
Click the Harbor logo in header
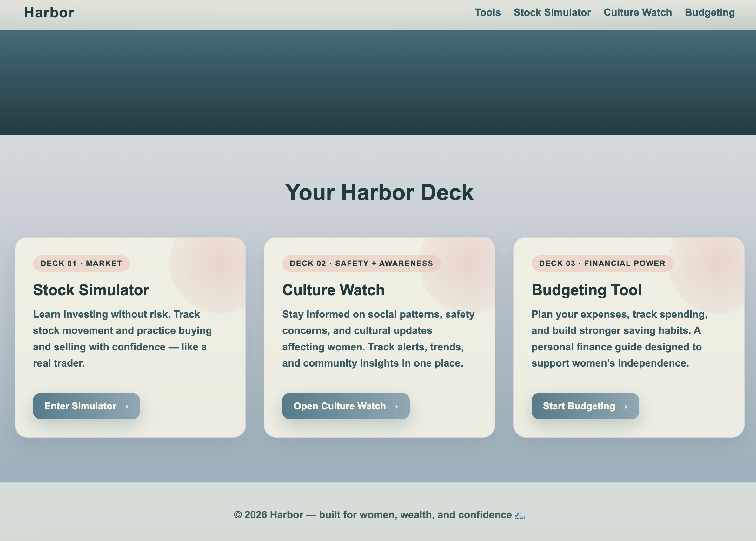click(x=49, y=13)
